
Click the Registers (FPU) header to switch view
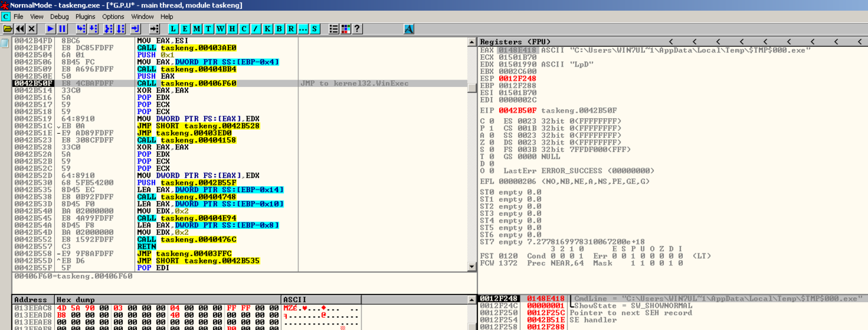click(x=515, y=41)
